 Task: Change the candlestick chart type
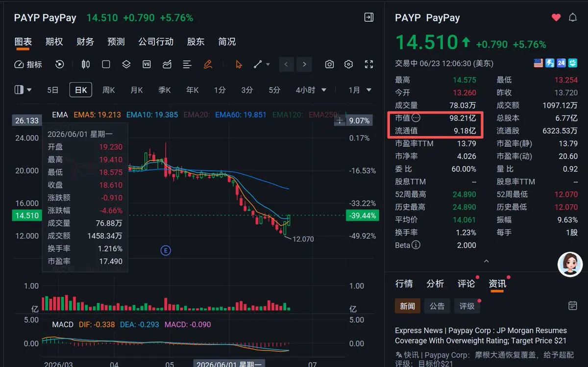[x=86, y=64]
